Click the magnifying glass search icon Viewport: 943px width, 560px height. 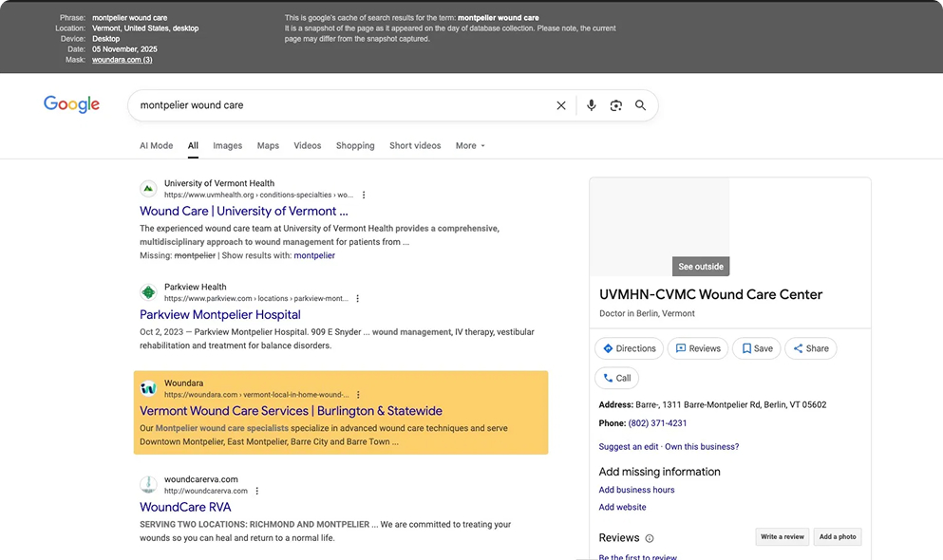(x=640, y=105)
